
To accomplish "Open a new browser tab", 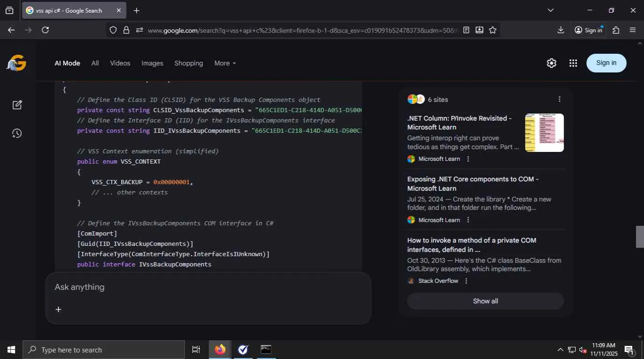I will pos(136,10).
